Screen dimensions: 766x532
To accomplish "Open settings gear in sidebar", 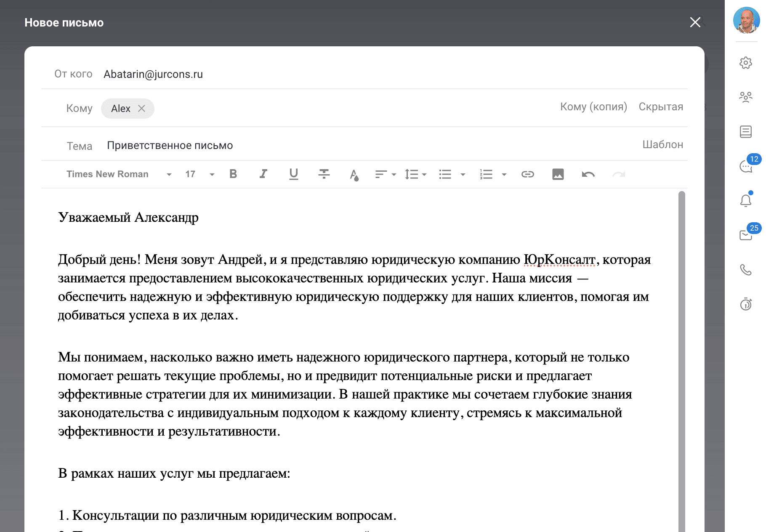I will pyautogui.click(x=746, y=63).
